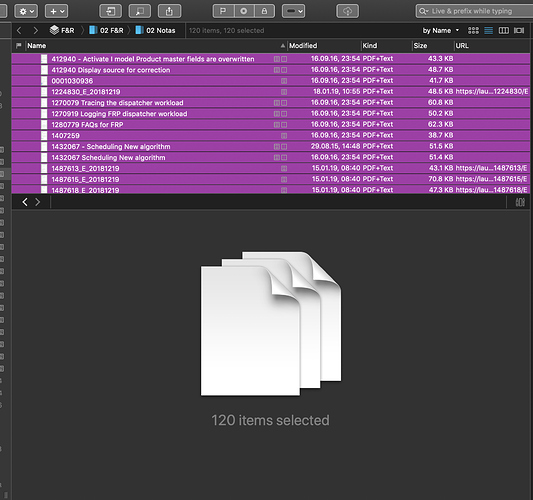Go back in preview pane navigation
This screenshot has height=500, width=533.
coord(24,202)
